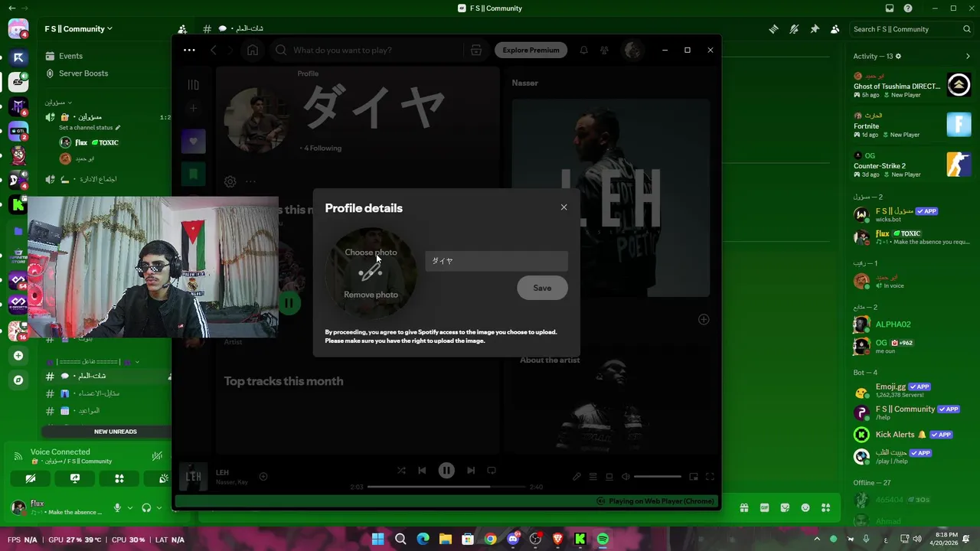The width and height of the screenshot is (980, 551).
Task: Open Spotify profile settings gear icon
Action: [230, 182]
